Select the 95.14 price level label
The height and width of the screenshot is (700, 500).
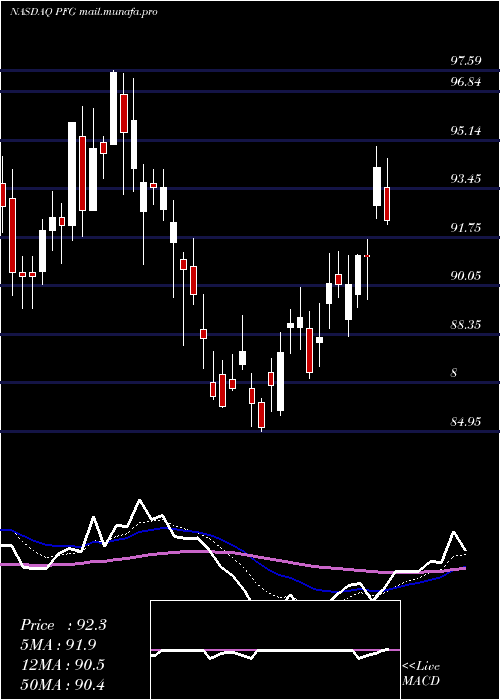click(x=466, y=131)
